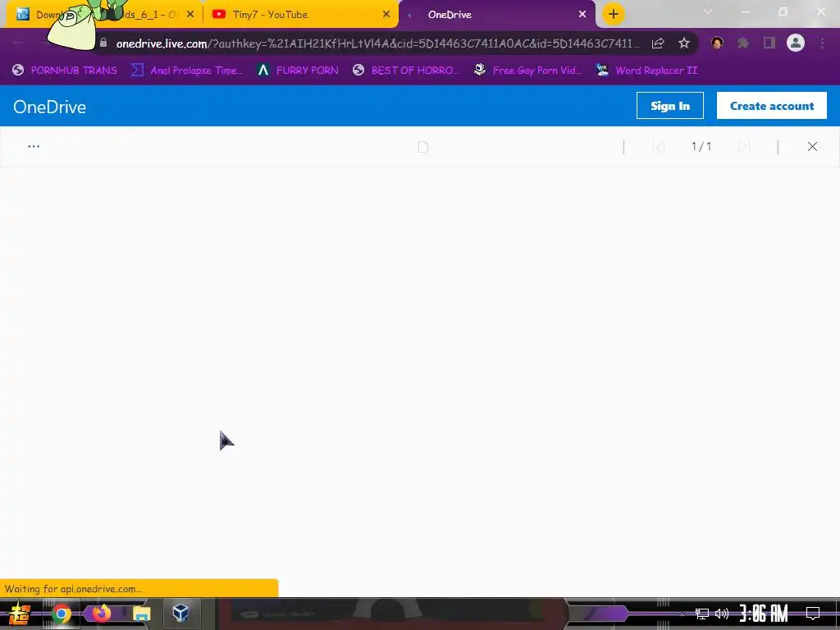The height and width of the screenshot is (630, 840).
Task: Close the OneDrive tab
Action: pos(582,15)
